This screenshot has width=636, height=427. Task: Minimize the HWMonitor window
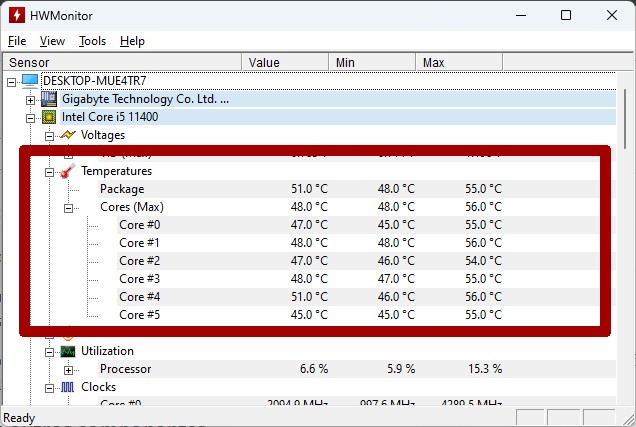pyautogui.click(x=521, y=15)
